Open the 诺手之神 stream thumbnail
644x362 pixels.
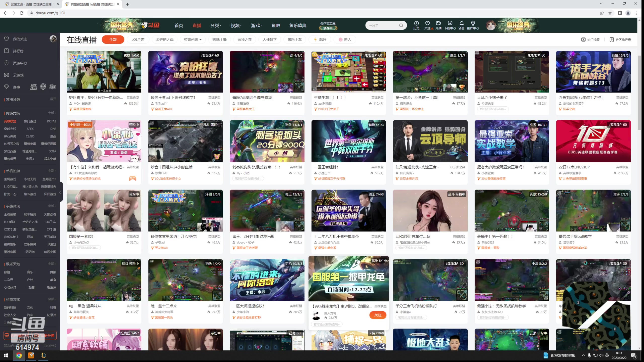pyautogui.click(x=593, y=72)
